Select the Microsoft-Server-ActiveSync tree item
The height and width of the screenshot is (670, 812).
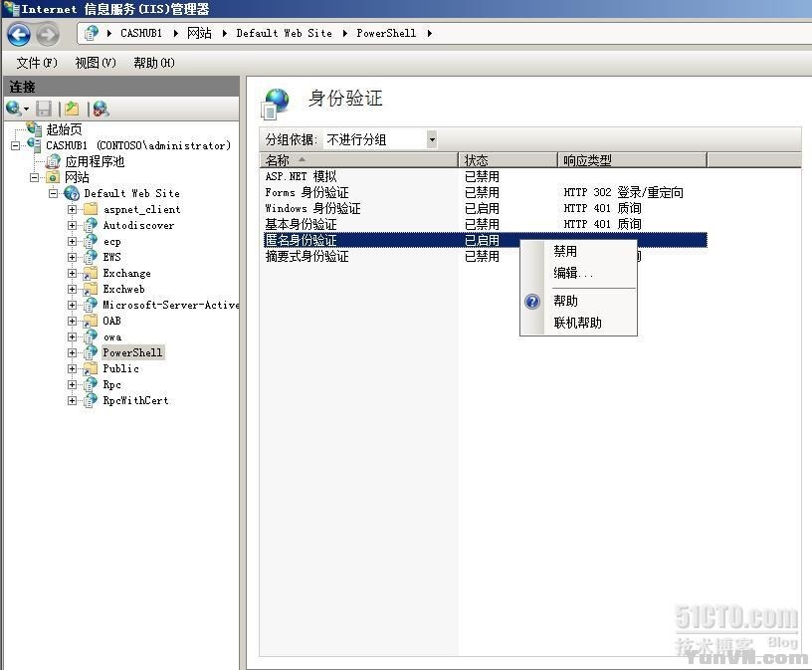pyautogui.click(x=170, y=305)
